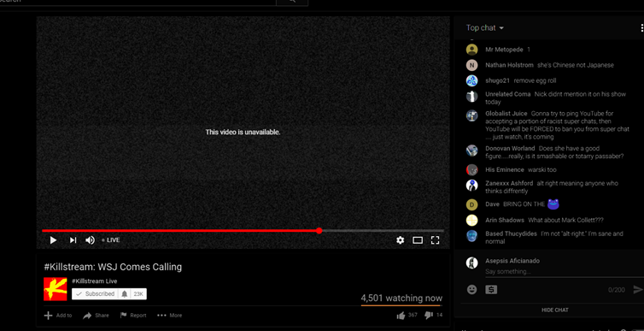Open the Top chat dropdown
644x331 pixels.
point(484,28)
